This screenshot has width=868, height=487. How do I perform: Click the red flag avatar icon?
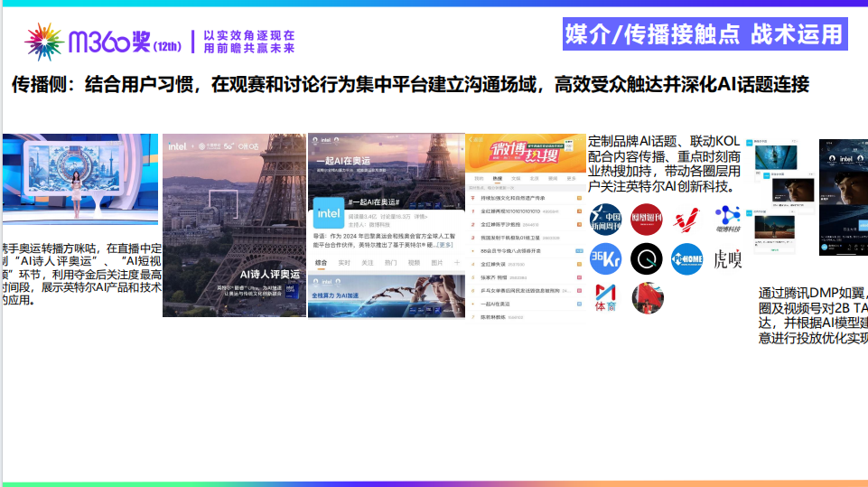point(647,297)
